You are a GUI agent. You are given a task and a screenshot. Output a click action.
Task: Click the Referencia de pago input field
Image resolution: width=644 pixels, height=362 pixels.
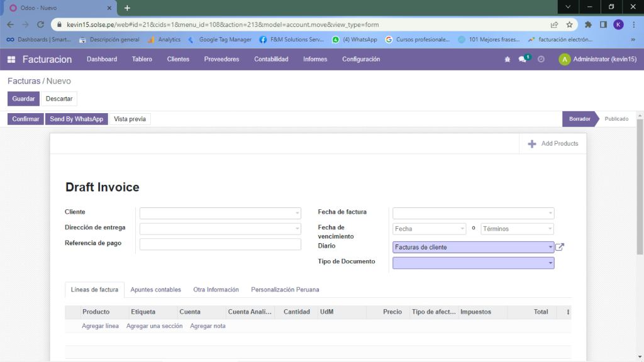click(x=220, y=244)
